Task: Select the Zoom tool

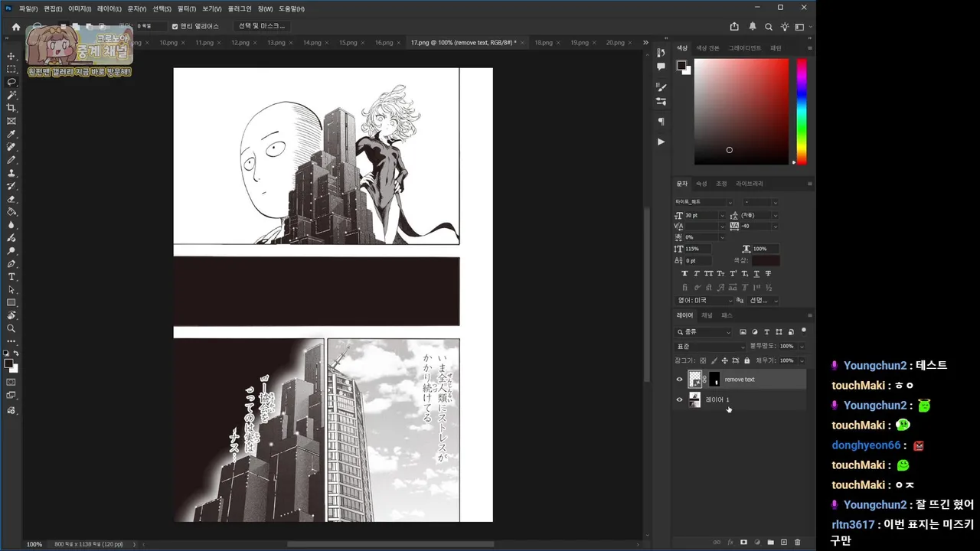Action: pos(11,328)
